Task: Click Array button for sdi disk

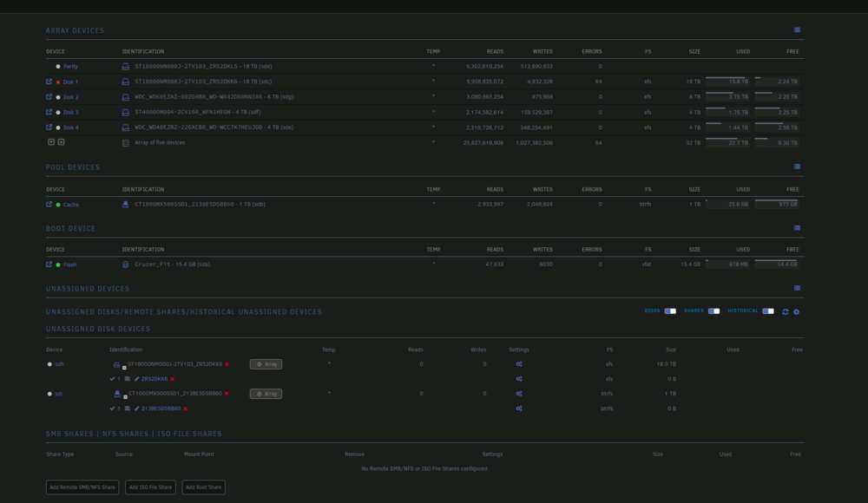Action: (266, 394)
